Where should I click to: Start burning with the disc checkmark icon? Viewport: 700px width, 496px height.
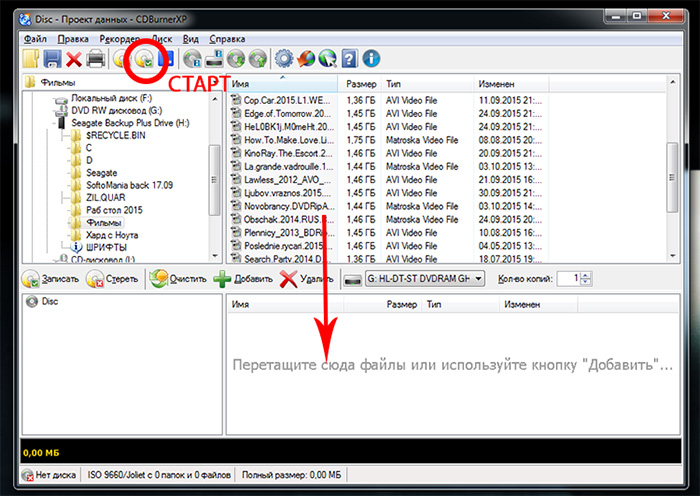pyautogui.click(x=145, y=59)
